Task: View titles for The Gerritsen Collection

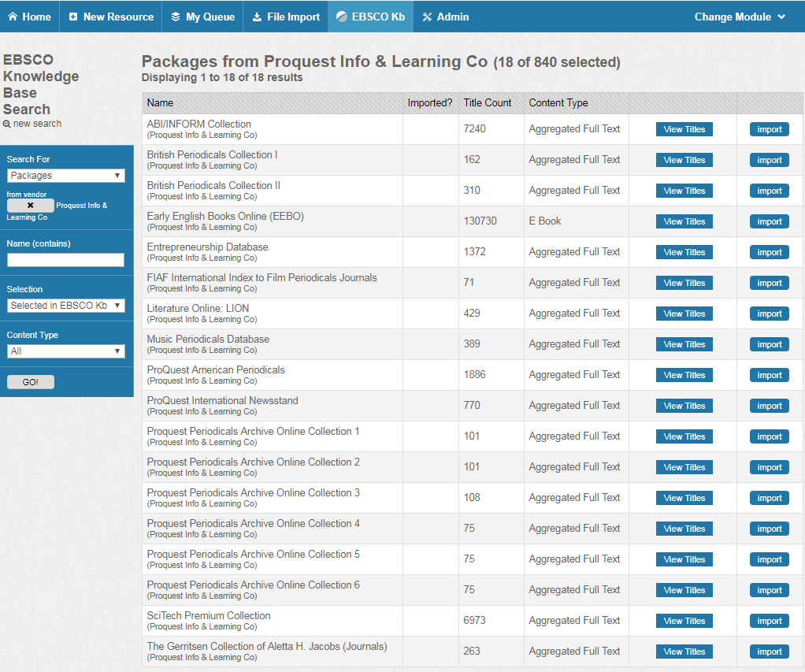Action: tap(684, 652)
